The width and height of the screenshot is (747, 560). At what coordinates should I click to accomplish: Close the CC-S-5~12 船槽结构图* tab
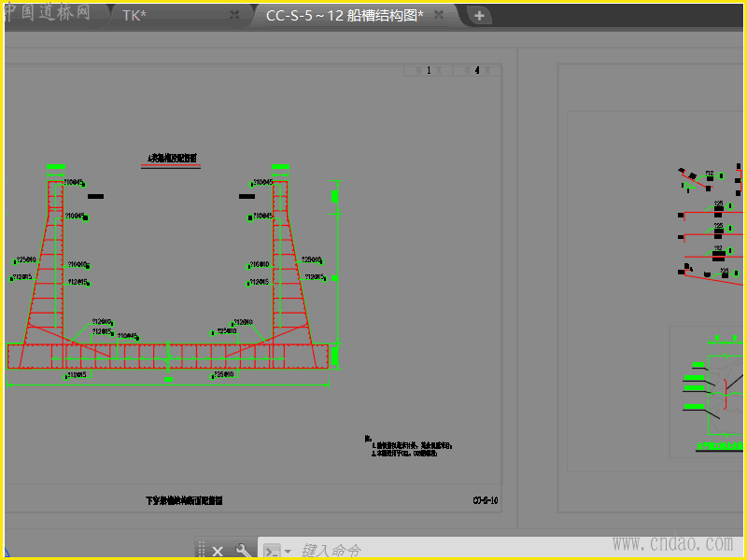pos(439,15)
